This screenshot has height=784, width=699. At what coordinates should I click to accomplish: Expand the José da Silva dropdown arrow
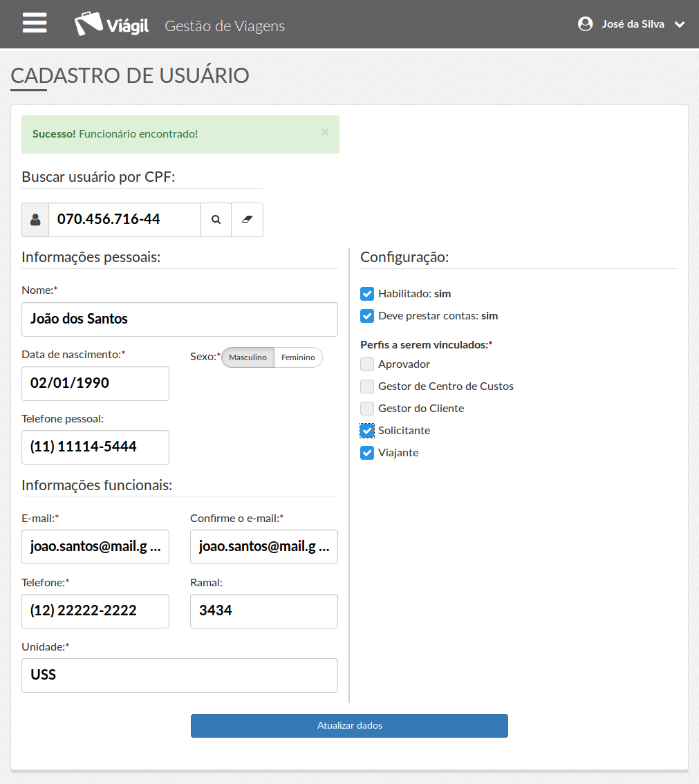(680, 24)
